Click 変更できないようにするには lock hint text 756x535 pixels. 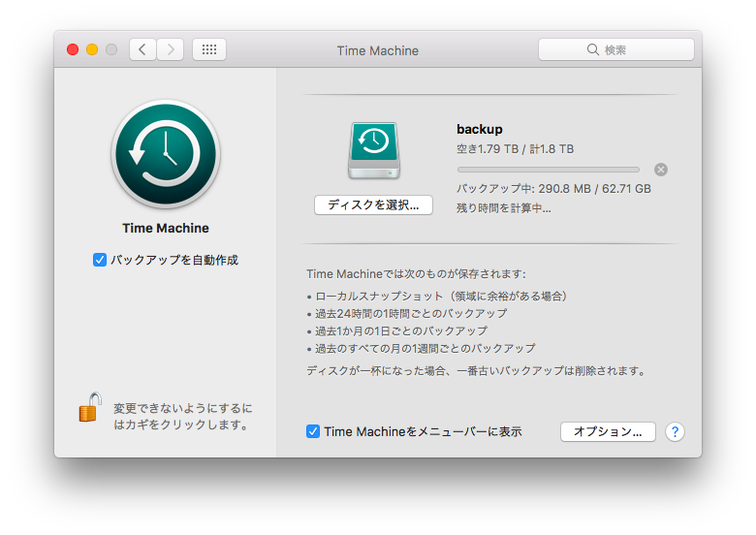coord(183,417)
